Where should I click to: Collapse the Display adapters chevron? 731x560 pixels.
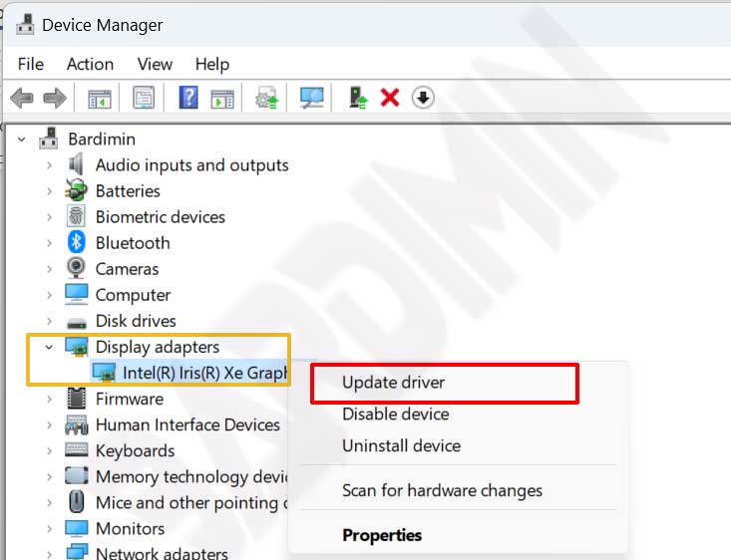click(49, 347)
